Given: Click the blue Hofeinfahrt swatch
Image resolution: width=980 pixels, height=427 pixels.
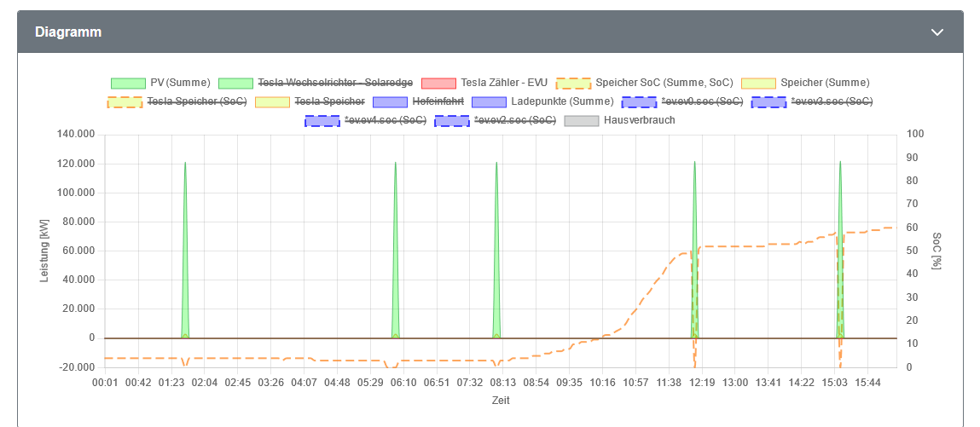Looking at the screenshot, I should pyautogui.click(x=390, y=101).
